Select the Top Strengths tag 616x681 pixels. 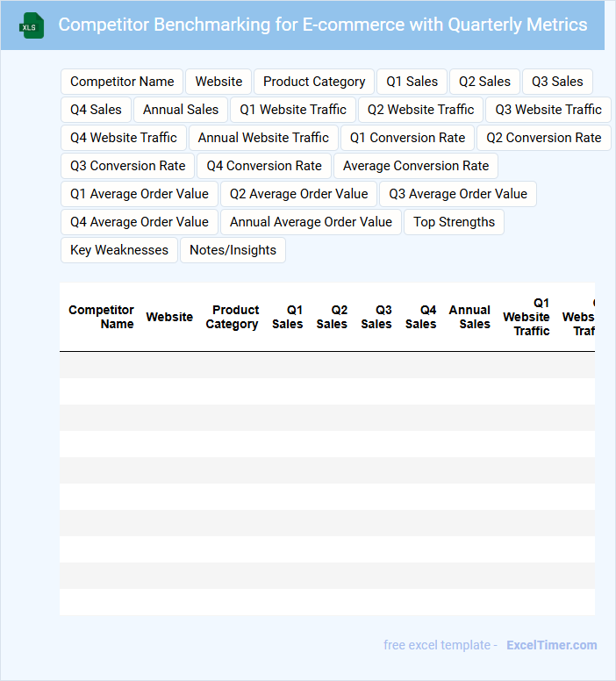[x=454, y=222]
